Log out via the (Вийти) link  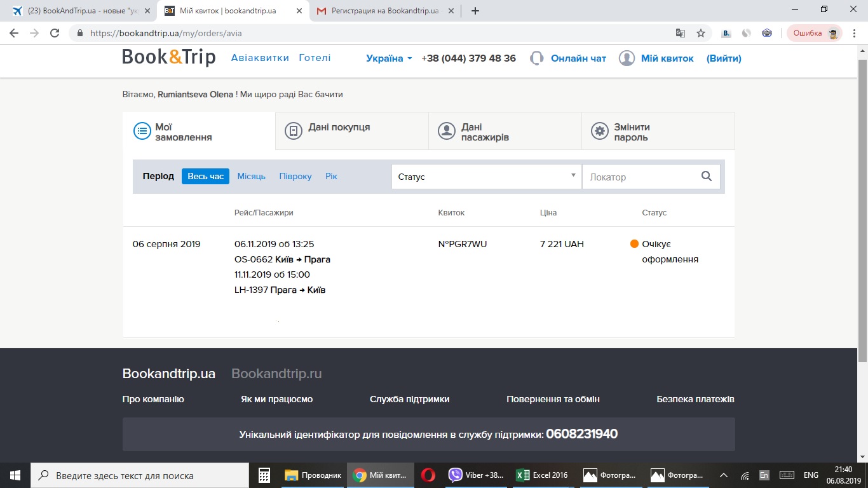[x=724, y=58]
